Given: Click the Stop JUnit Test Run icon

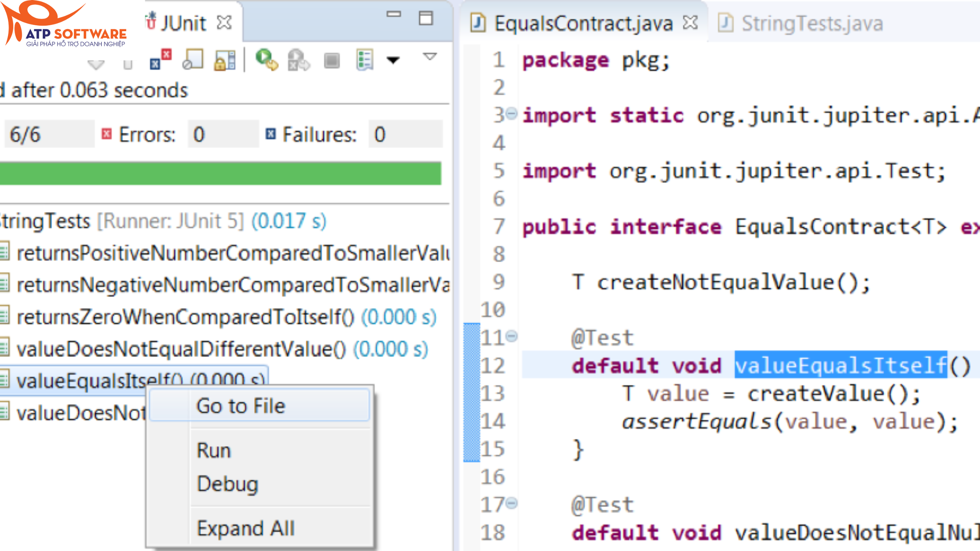Looking at the screenshot, I should [x=332, y=61].
